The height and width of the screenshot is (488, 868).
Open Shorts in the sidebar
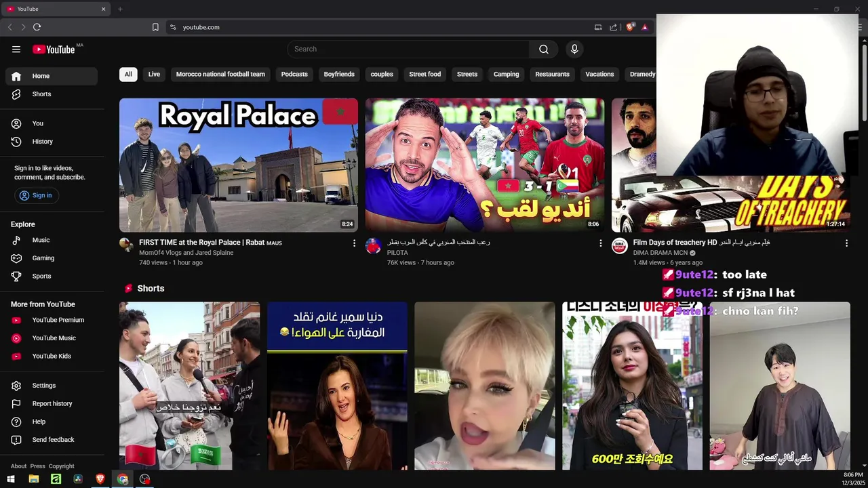pos(52,94)
